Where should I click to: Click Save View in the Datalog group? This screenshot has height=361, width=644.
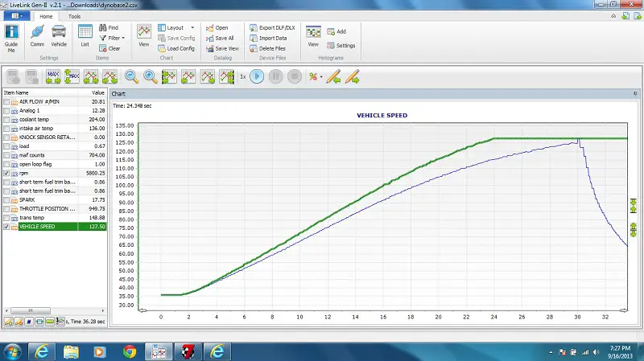click(x=222, y=48)
